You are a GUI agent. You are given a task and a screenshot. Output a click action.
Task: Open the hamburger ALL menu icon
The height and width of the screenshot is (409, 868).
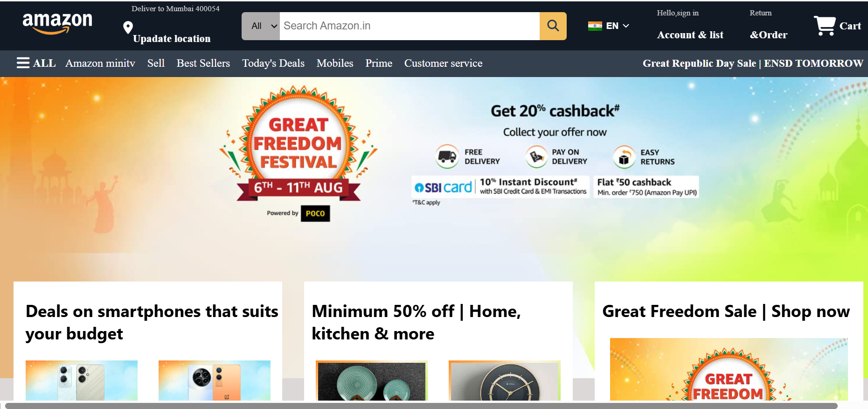pos(23,63)
